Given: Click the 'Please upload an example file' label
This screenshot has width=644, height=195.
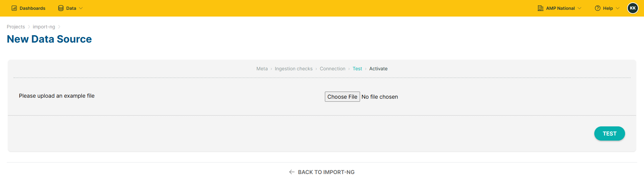Looking at the screenshot, I should click(x=57, y=96).
